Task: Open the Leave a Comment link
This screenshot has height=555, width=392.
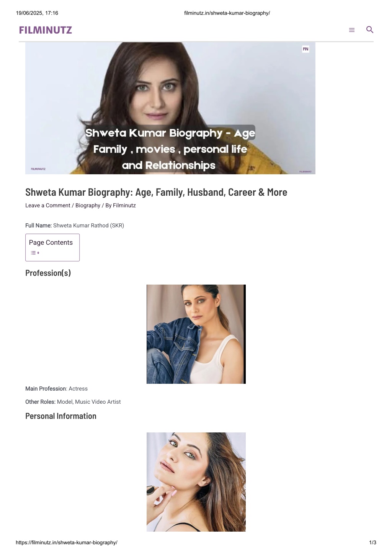Action: coord(48,205)
